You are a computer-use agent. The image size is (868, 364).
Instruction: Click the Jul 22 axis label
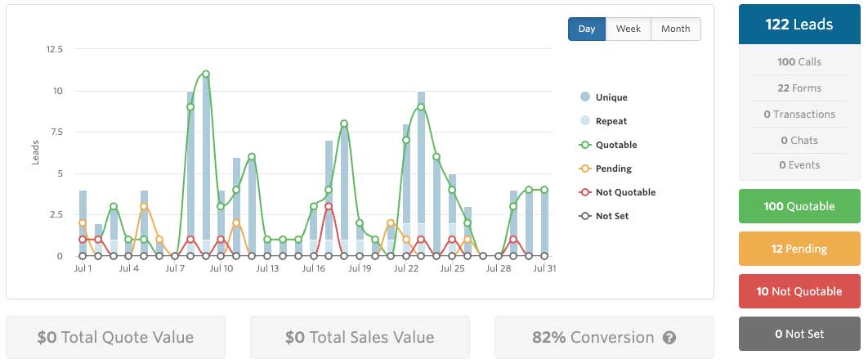(x=405, y=269)
